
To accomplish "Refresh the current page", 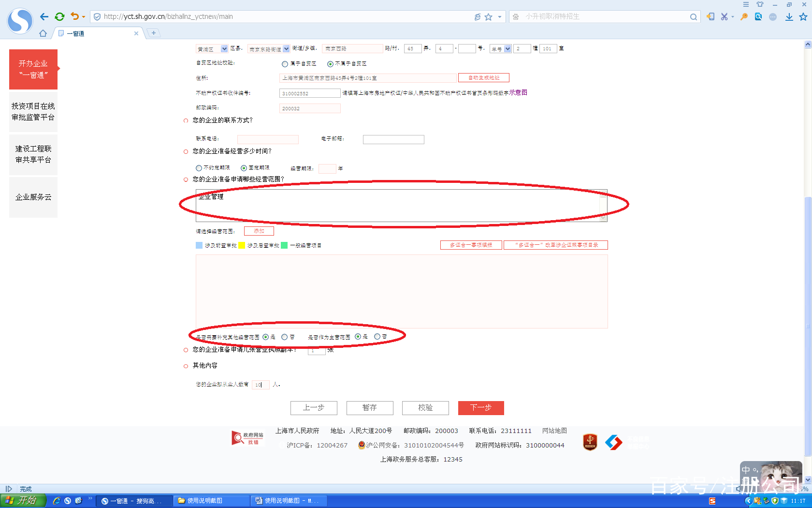I will [59, 16].
